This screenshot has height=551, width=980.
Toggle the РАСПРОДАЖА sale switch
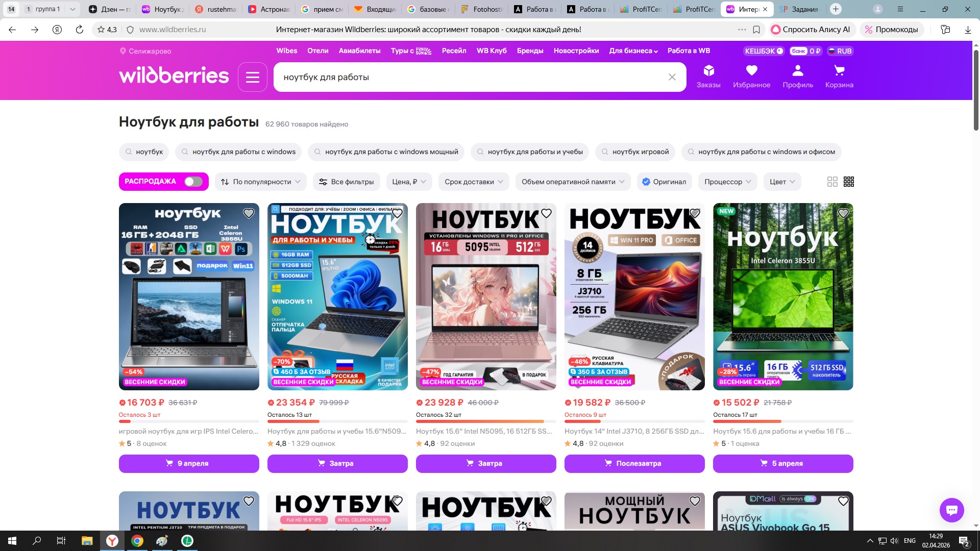tap(193, 182)
